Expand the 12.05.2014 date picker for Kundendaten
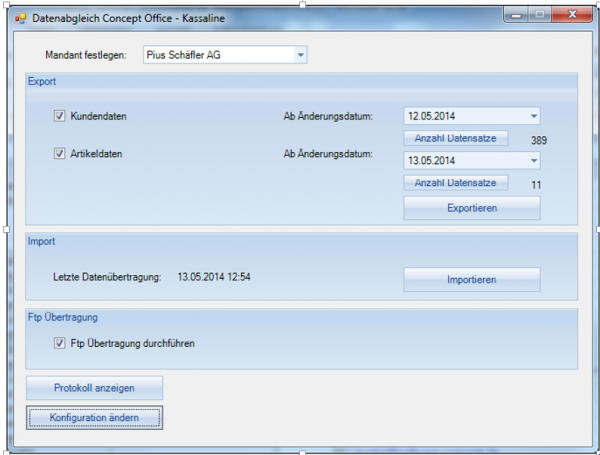Image resolution: width=600 pixels, height=455 pixels. coord(533,116)
